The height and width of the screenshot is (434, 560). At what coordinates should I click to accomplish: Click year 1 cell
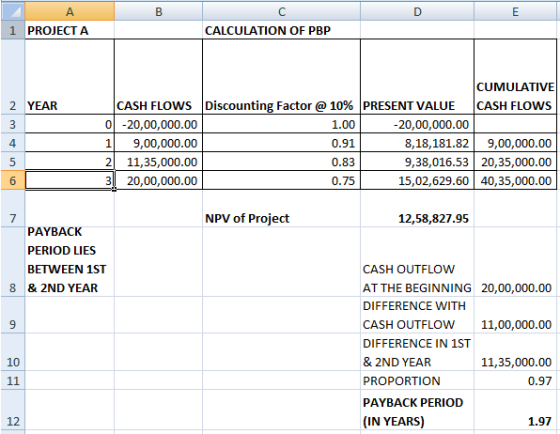click(70, 143)
